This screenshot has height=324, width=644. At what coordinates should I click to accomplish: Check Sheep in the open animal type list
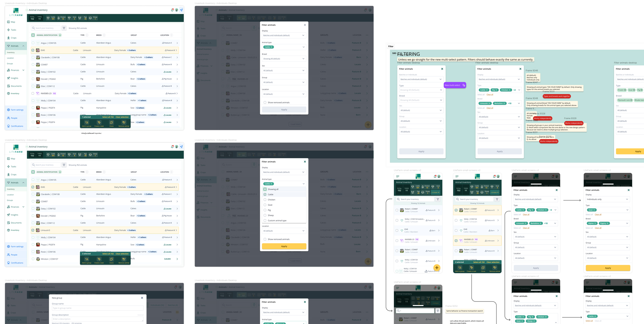[265, 215]
